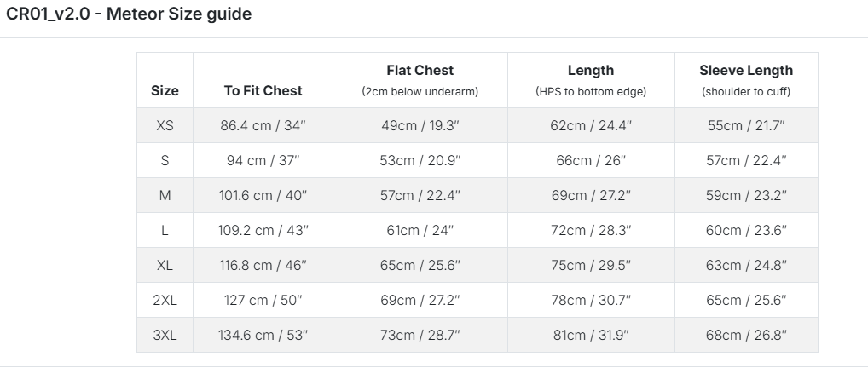Click the 127 cm / 50″ chest cell
Image resolution: width=868 pixels, height=368 pixels.
[263, 300]
